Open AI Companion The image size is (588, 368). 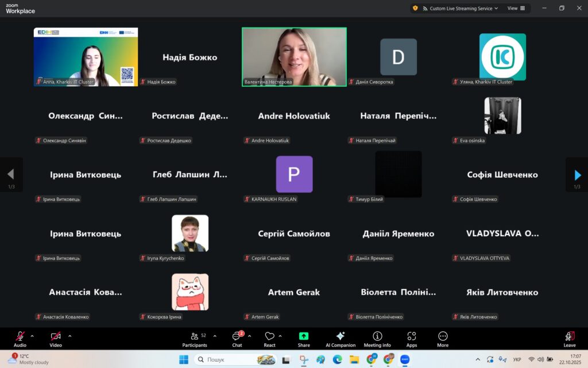click(x=340, y=338)
